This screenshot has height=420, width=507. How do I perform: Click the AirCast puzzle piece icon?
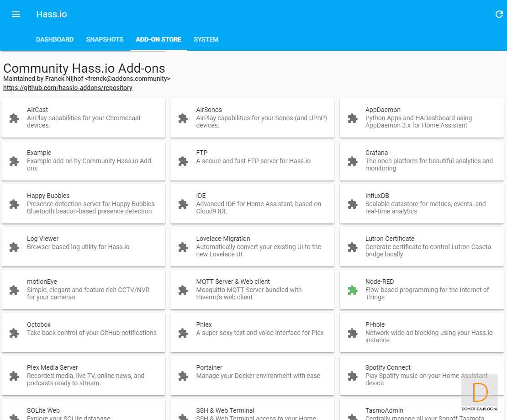(x=14, y=118)
